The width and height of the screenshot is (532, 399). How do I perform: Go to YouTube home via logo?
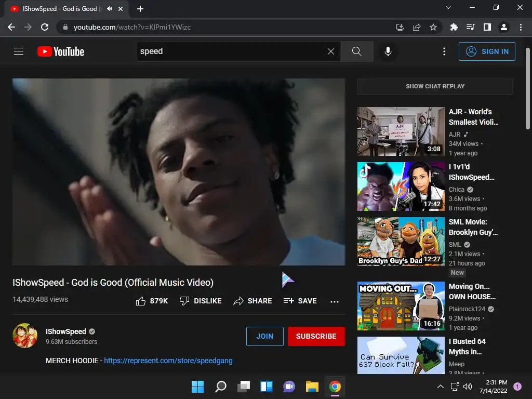61,51
